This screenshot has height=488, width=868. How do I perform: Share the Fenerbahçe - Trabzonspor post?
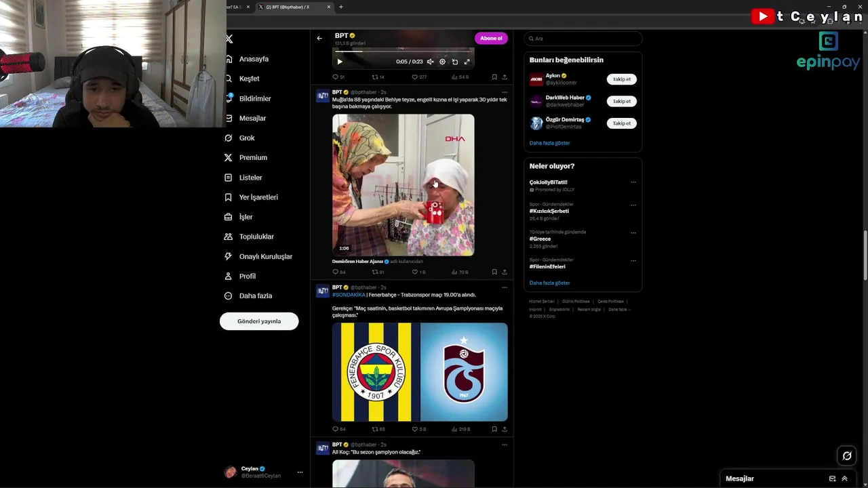coord(504,429)
